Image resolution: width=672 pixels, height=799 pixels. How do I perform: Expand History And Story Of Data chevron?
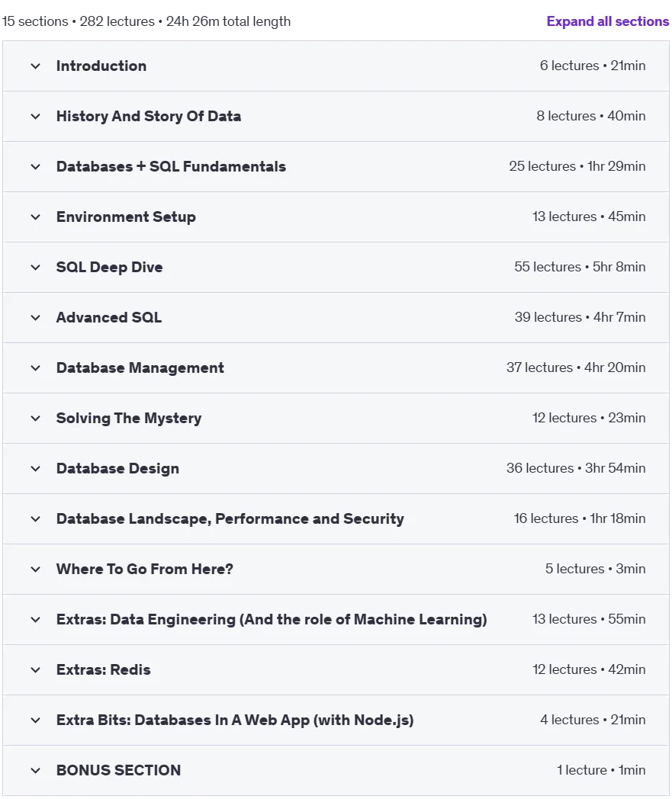point(35,117)
